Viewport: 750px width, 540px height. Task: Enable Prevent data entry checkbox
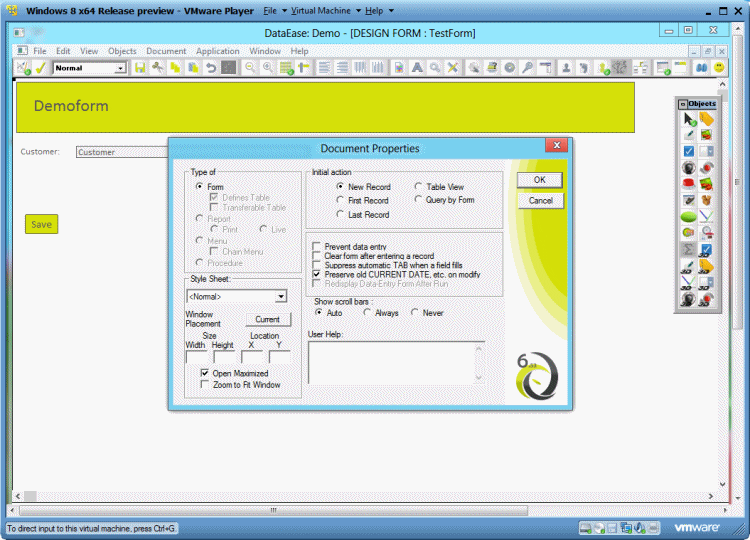[x=316, y=246]
